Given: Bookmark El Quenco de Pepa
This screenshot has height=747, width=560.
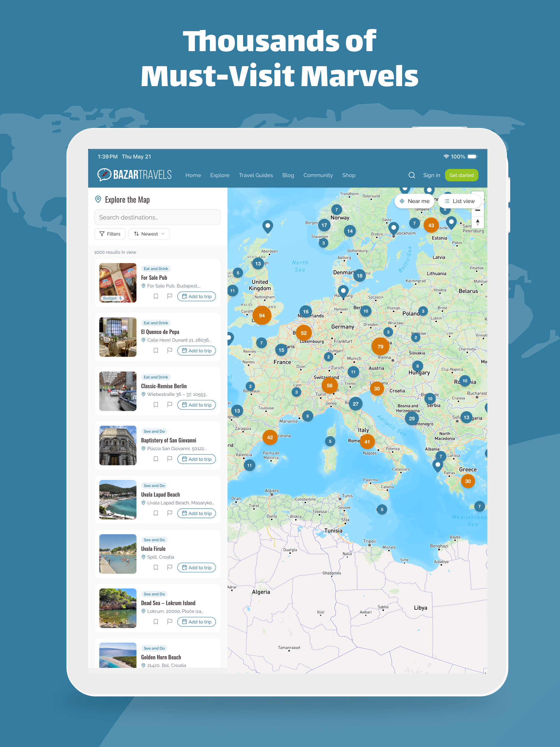Looking at the screenshot, I should pos(156,351).
